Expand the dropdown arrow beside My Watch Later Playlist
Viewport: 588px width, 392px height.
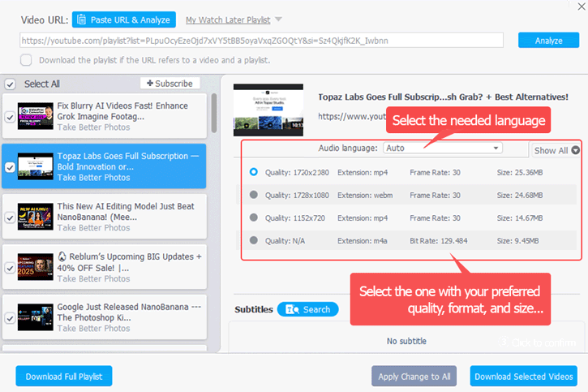pos(278,19)
